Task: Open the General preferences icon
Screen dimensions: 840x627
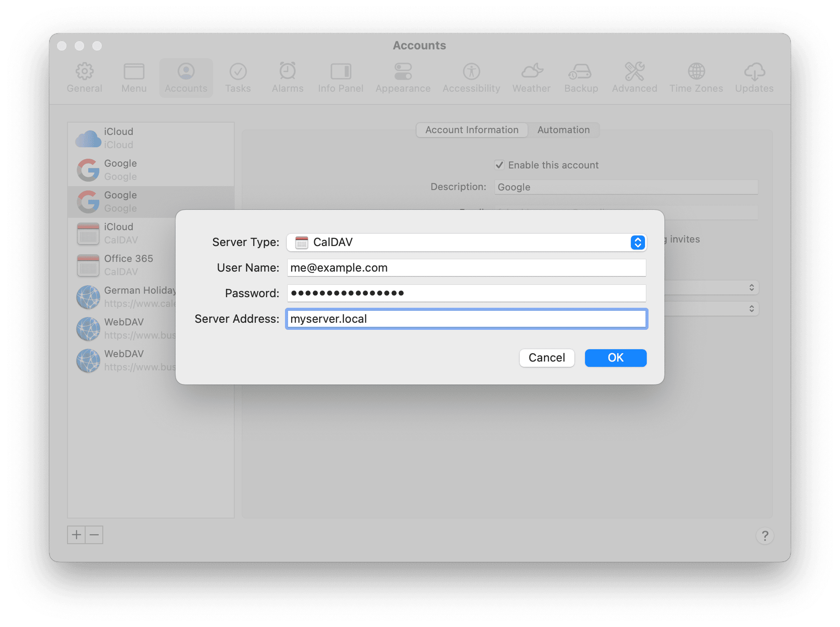Action: pyautogui.click(x=84, y=77)
